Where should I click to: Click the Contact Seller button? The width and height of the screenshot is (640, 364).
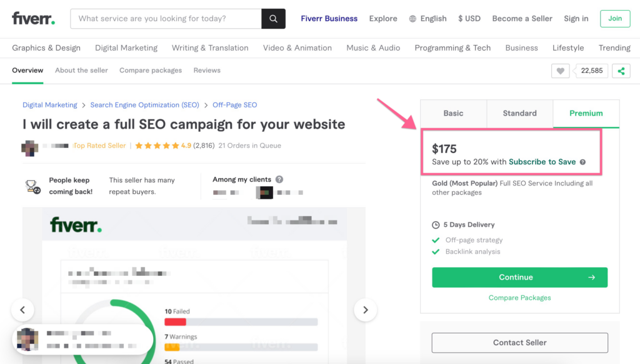point(519,343)
